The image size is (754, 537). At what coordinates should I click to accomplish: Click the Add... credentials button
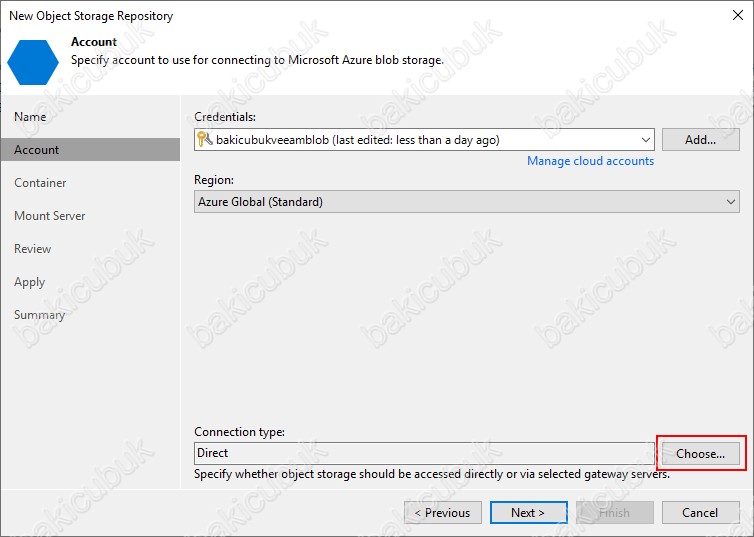tap(700, 140)
